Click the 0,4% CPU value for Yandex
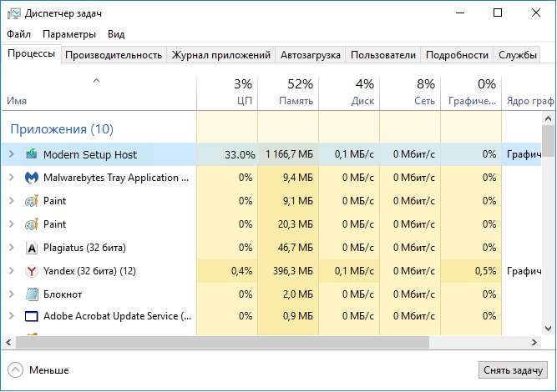 (x=241, y=271)
